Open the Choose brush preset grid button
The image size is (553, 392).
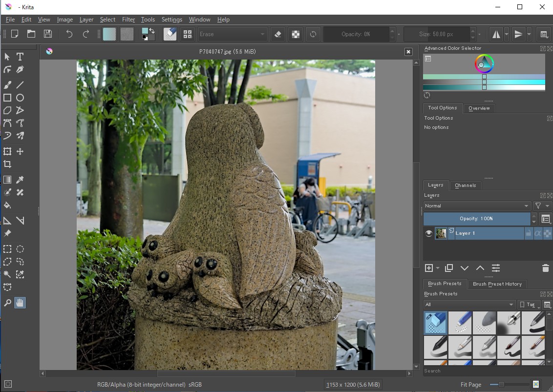[187, 34]
